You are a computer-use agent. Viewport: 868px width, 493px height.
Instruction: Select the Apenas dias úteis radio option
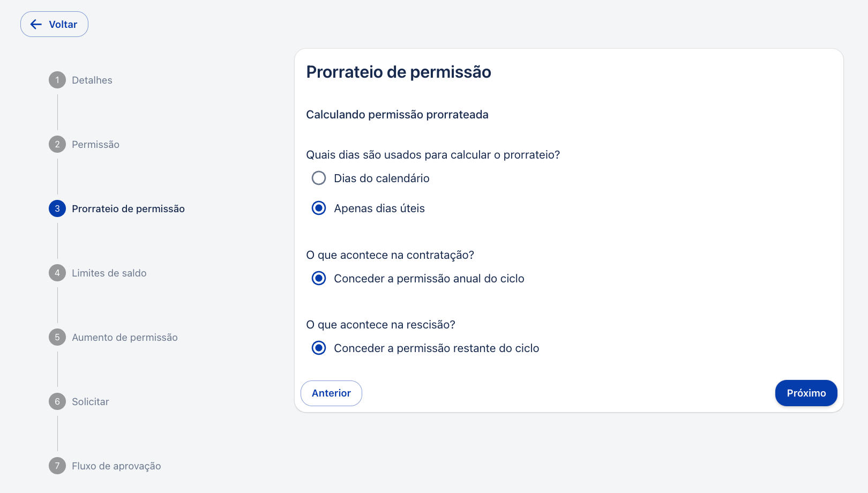[319, 208]
